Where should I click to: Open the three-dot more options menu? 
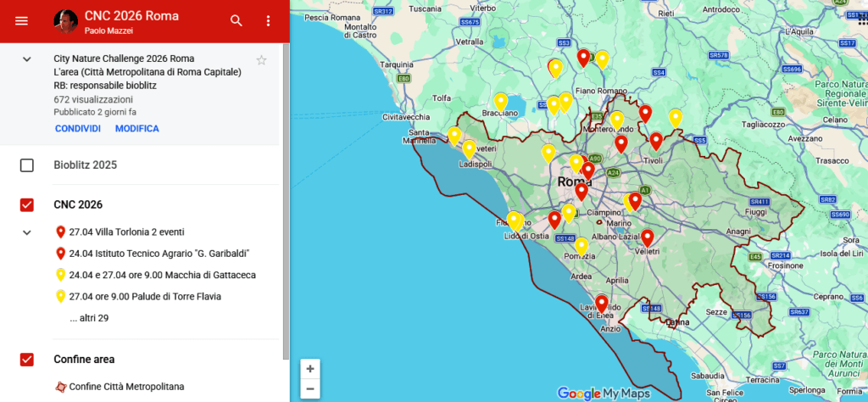[269, 20]
